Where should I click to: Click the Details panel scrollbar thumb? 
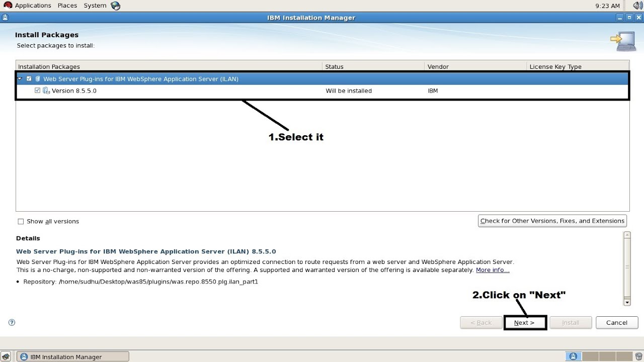627,268
